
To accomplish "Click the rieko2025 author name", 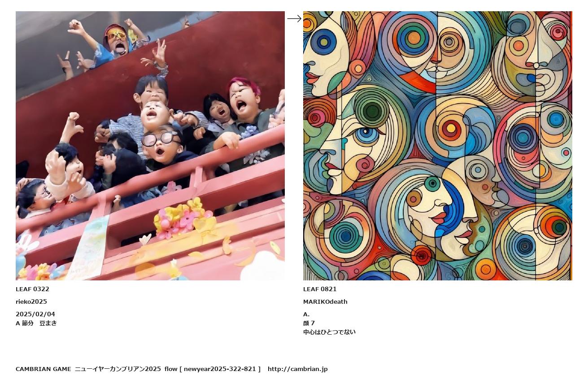I will (31, 301).
